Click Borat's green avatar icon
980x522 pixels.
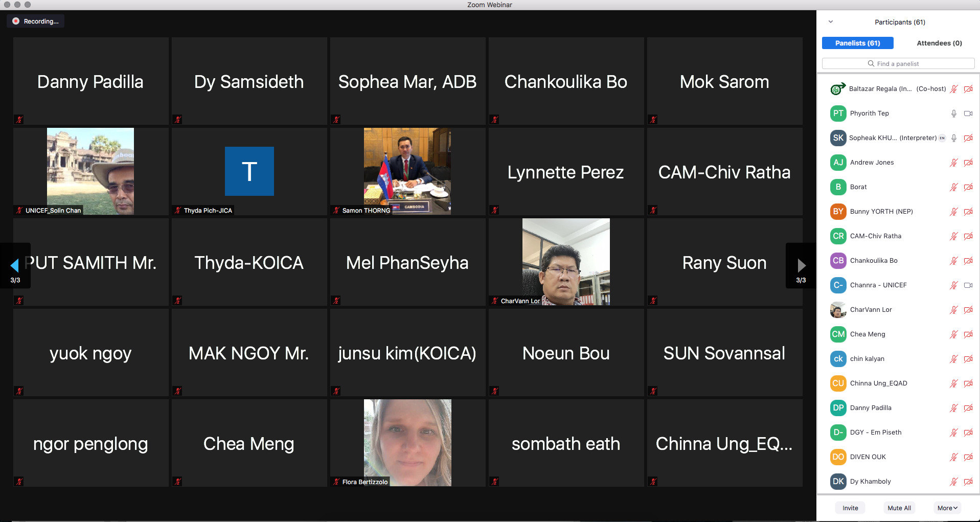pyautogui.click(x=838, y=187)
